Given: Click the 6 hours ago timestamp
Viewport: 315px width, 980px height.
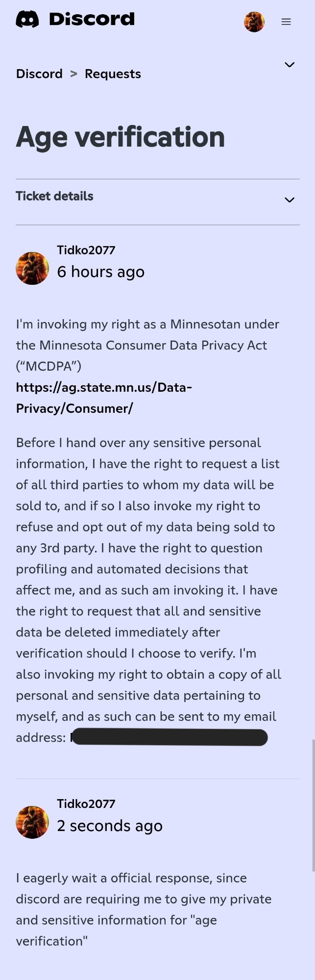Looking at the screenshot, I should pyautogui.click(x=101, y=272).
